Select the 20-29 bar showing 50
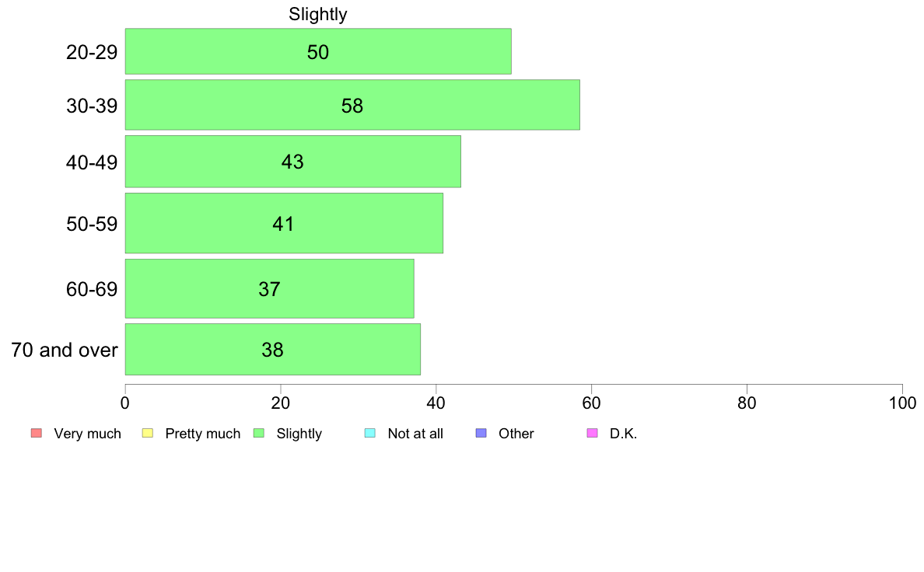Screen dimensions: 924x572 click(318, 51)
